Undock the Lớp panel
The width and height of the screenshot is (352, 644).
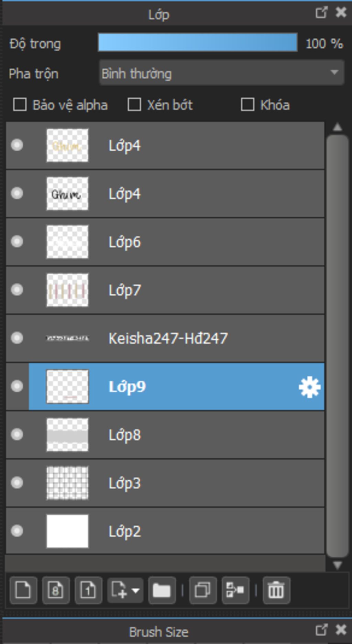321,13
